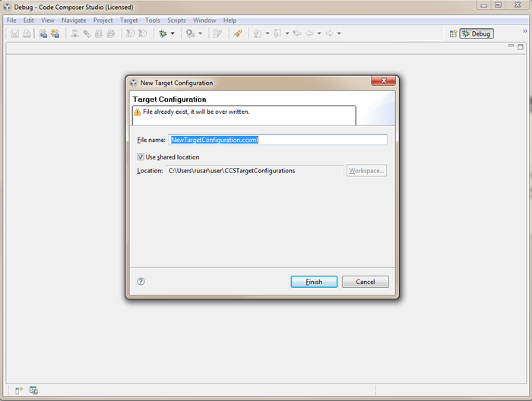Click the Print icon in the toolbar
The height and width of the screenshot is (401, 532).
27,33
